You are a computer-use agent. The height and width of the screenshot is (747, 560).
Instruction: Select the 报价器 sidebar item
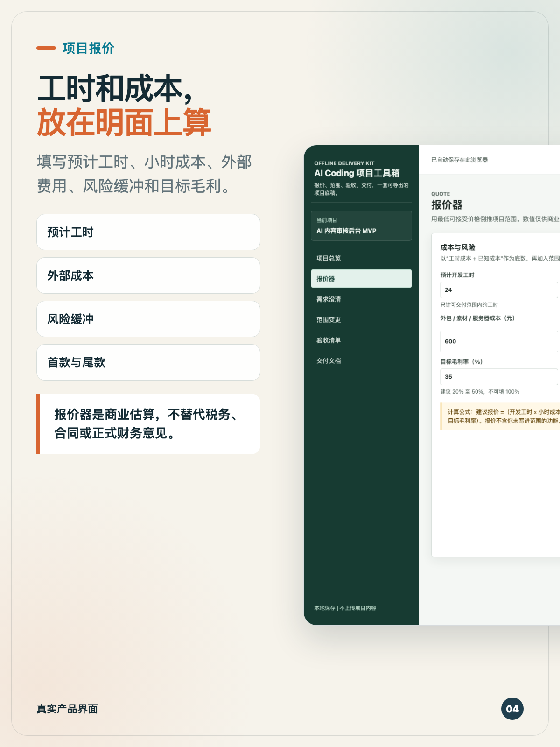[361, 279]
